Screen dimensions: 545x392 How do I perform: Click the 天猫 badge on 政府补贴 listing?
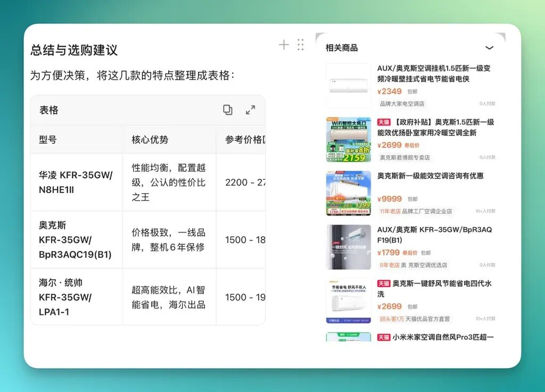click(384, 122)
